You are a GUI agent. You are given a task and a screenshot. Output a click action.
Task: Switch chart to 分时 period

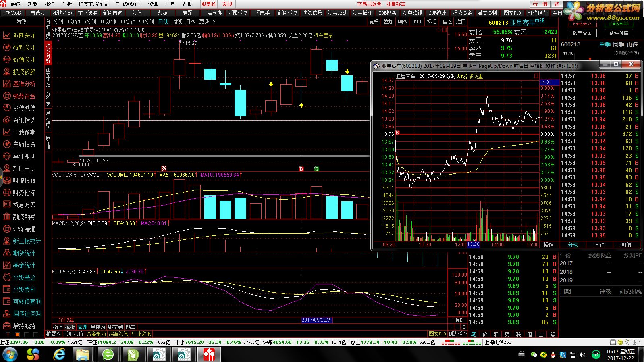tap(58, 21)
